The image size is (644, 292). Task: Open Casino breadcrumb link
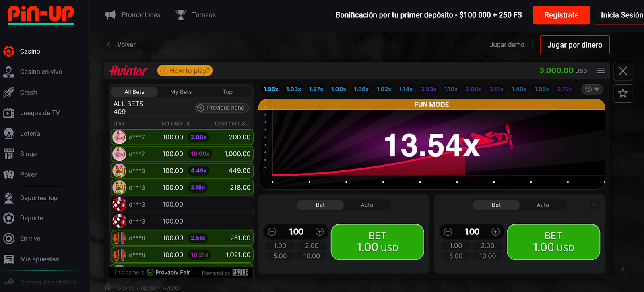(126, 288)
